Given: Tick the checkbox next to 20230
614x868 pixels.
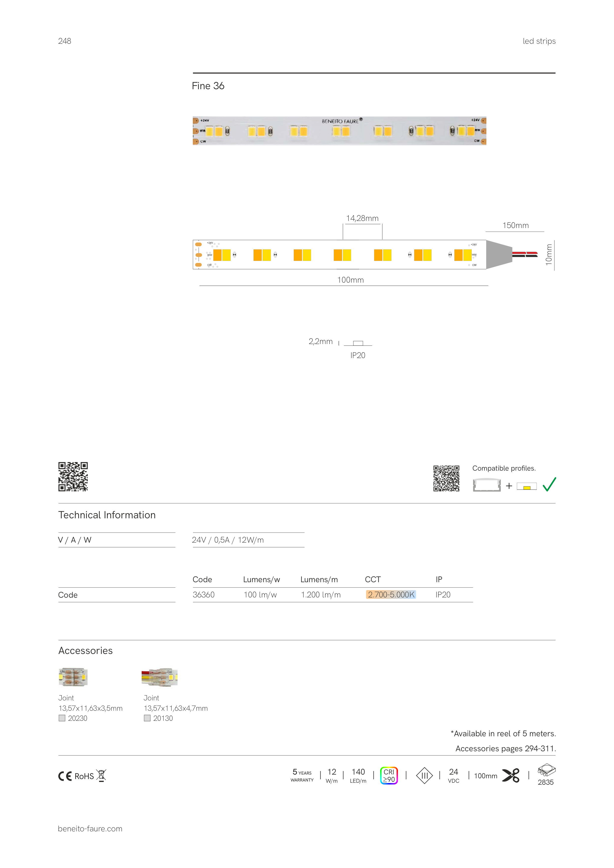Looking at the screenshot, I should (62, 718).
